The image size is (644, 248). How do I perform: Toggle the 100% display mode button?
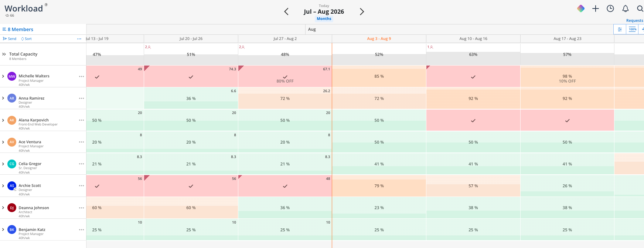coord(633,29)
